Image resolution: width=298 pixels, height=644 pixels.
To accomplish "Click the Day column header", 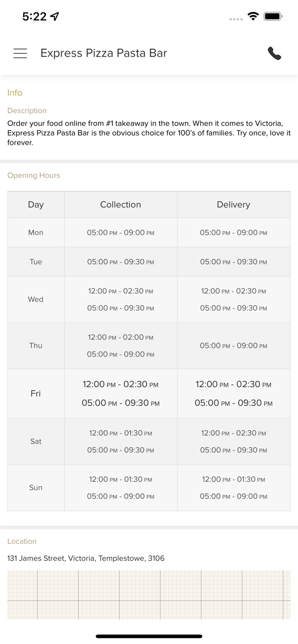I will pyautogui.click(x=36, y=205).
